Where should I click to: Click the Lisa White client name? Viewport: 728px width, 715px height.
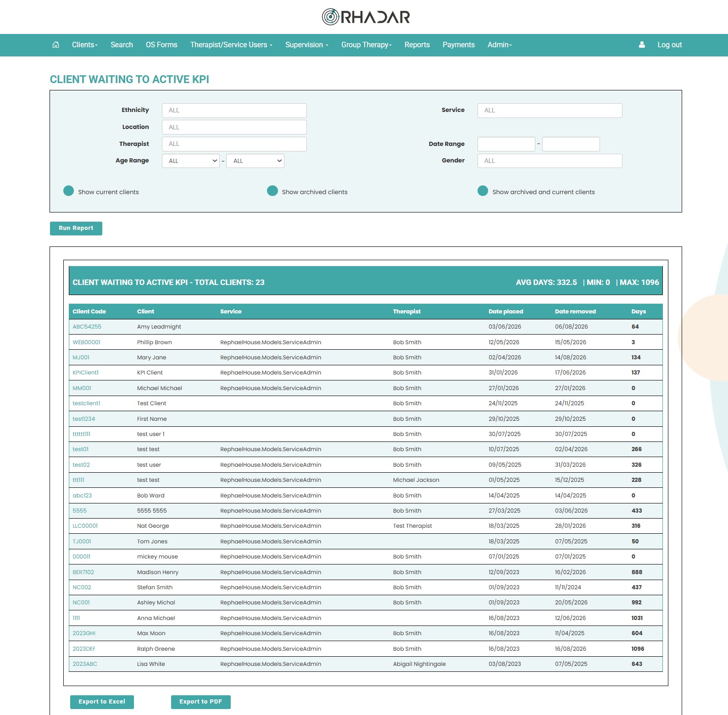(151, 664)
